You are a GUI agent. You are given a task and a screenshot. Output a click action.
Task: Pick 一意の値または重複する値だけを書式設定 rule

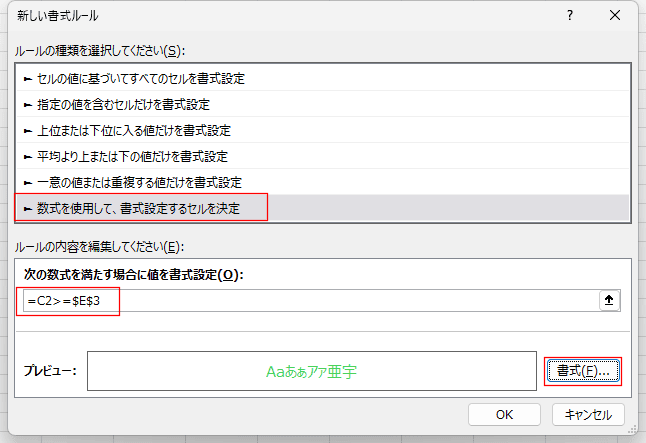click(x=139, y=182)
